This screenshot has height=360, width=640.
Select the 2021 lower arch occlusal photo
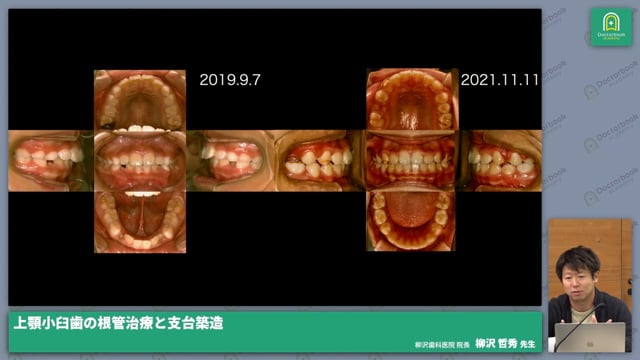click(x=411, y=221)
